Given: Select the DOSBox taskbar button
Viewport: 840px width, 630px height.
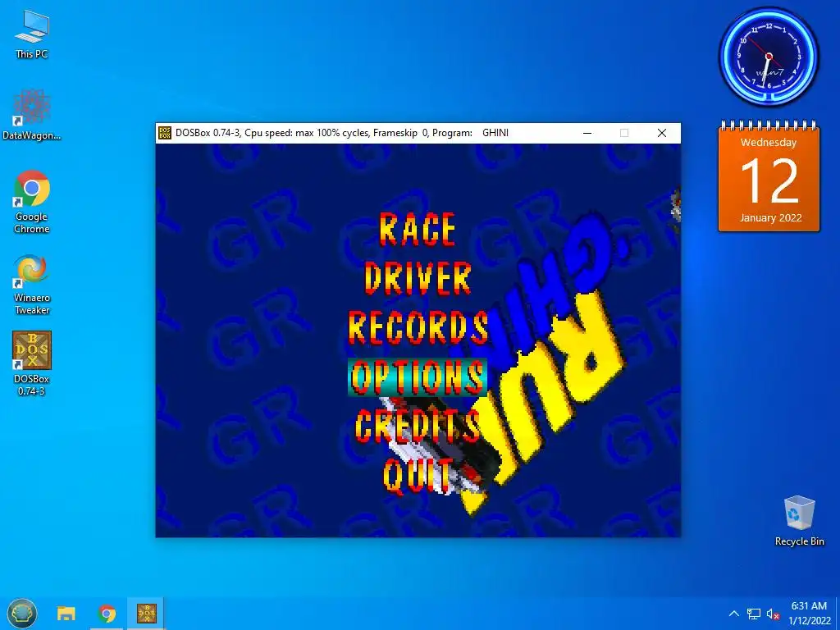Looking at the screenshot, I should (146, 614).
